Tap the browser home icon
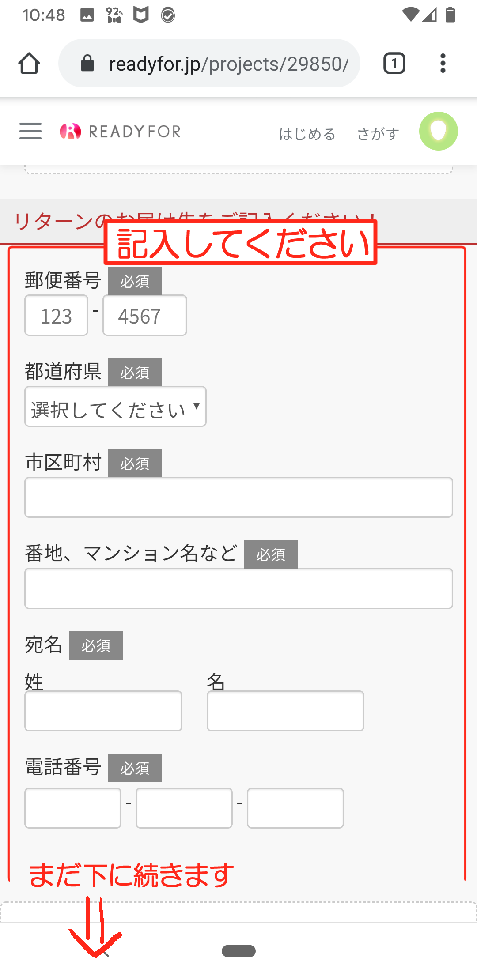This screenshot has width=477, height=980. click(29, 64)
